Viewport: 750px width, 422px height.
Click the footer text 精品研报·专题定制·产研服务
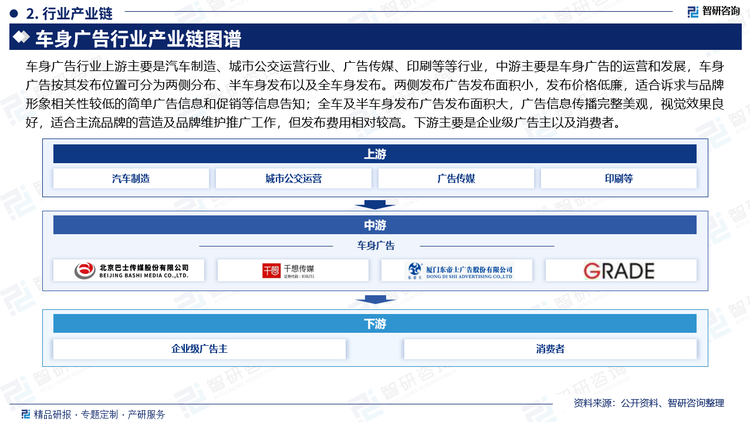99,414
